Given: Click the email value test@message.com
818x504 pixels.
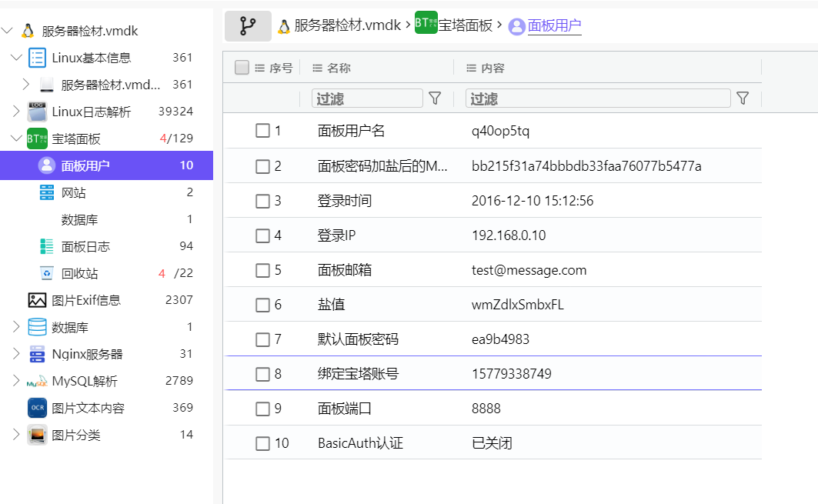Looking at the screenshot, I should click(529, 270).
